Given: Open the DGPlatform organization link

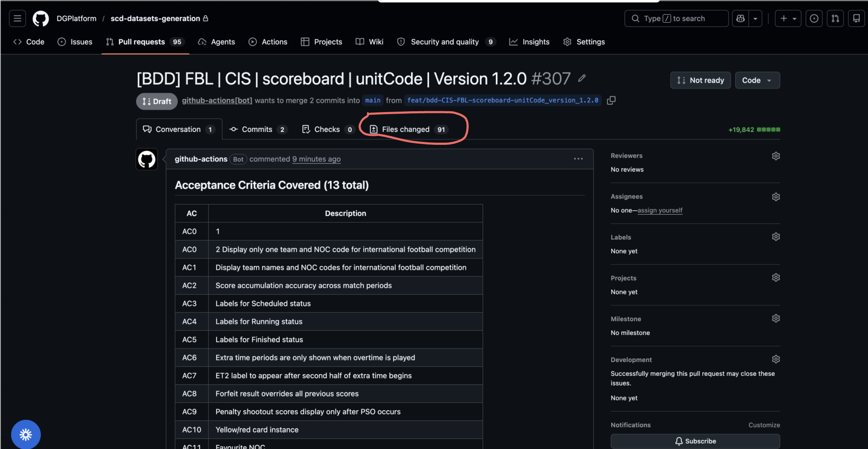Looking at the screenshot, I should [76, 19].
